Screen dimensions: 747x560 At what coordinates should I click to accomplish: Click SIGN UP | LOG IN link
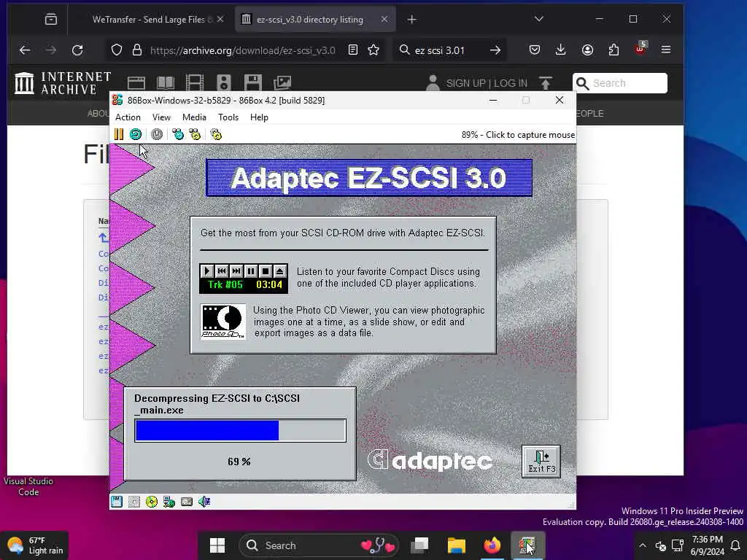point(487,83)
